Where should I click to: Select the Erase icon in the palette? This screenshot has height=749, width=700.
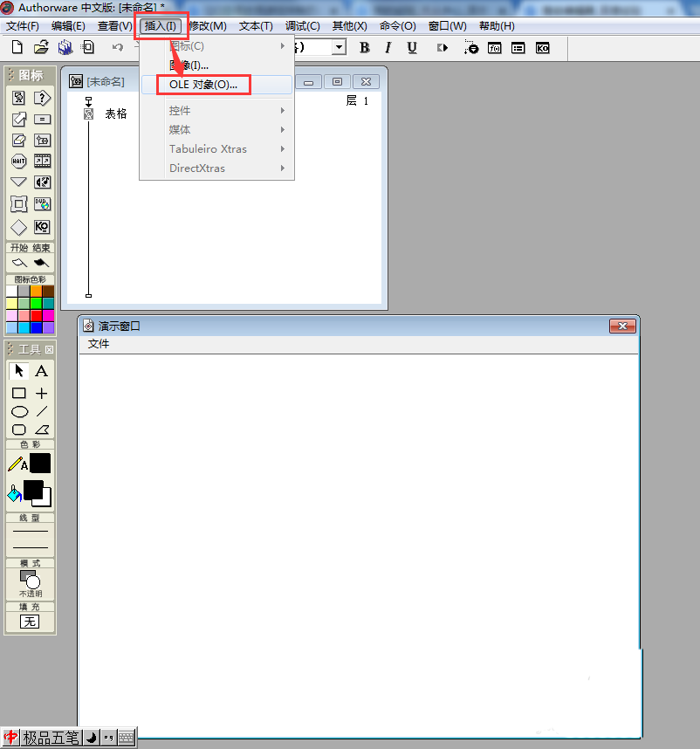[18, 140]
